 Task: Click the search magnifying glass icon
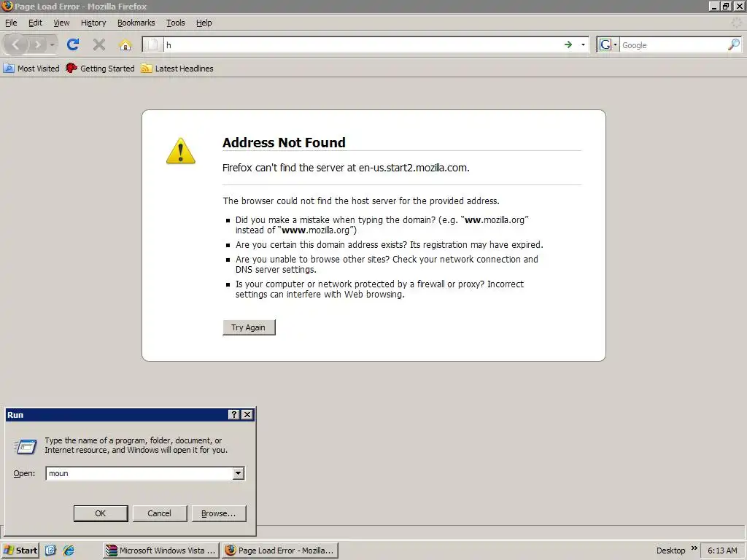click(734, 44)
